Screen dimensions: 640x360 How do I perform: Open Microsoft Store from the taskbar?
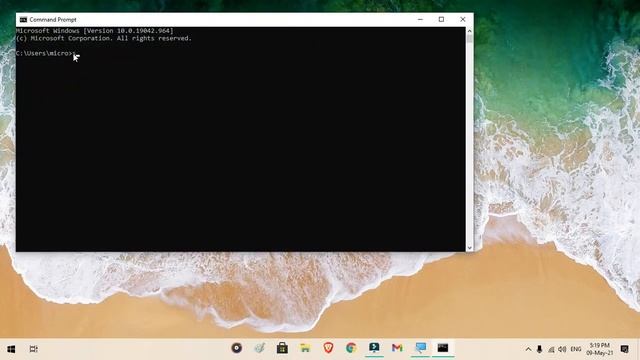[x=282, y=348]
